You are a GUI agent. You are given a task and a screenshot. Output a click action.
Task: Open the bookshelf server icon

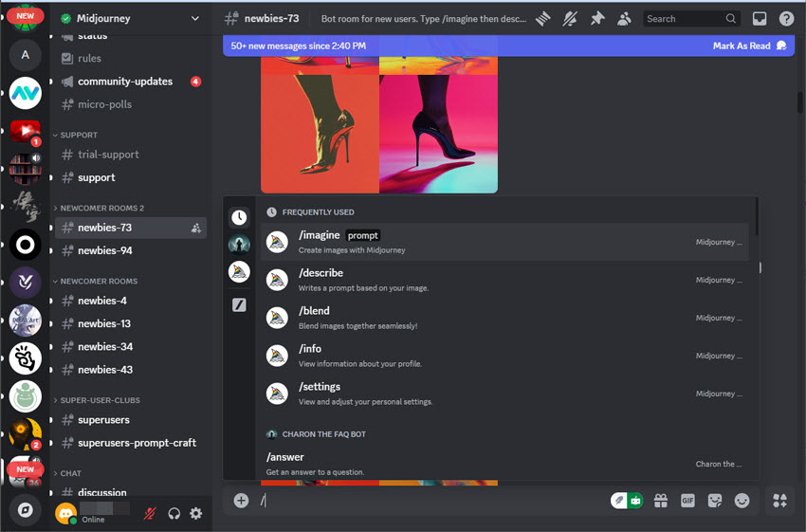26,169
